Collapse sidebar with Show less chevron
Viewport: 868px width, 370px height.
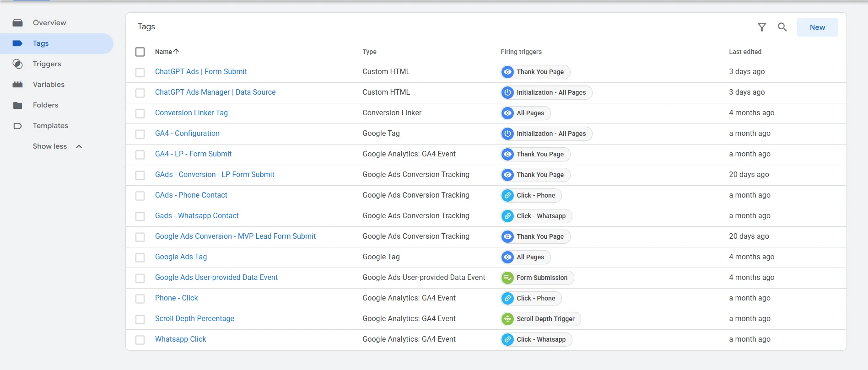[x=79, y=146]
